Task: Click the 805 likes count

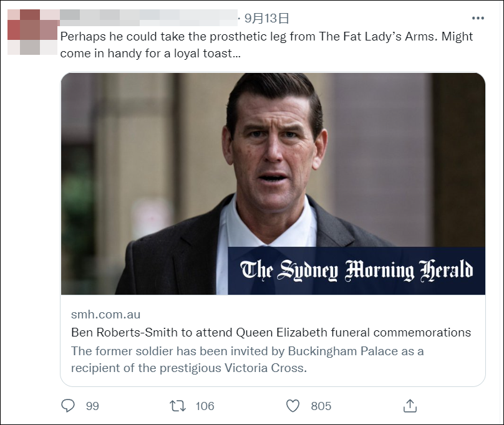Action: tap(321, 406)
